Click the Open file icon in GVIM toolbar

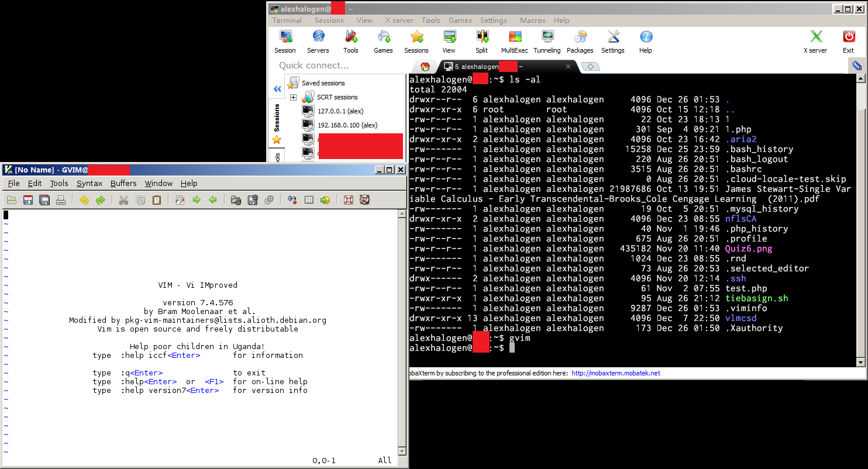[11, 200]
